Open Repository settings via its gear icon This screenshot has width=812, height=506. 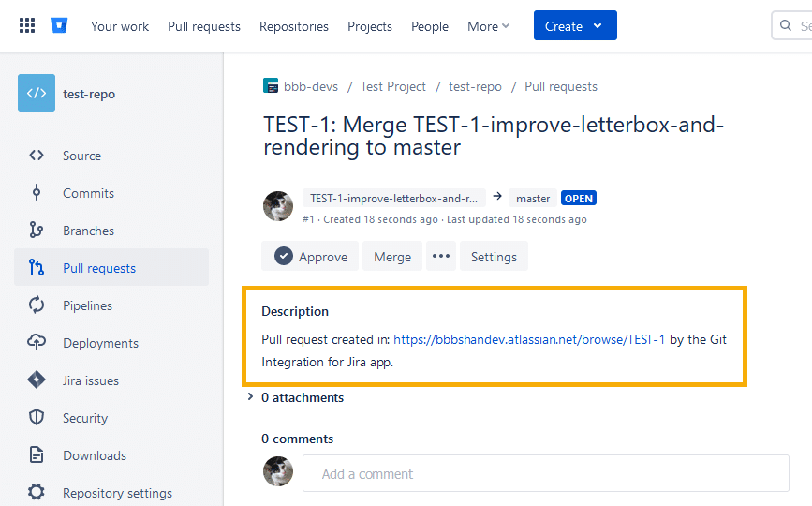37,492
